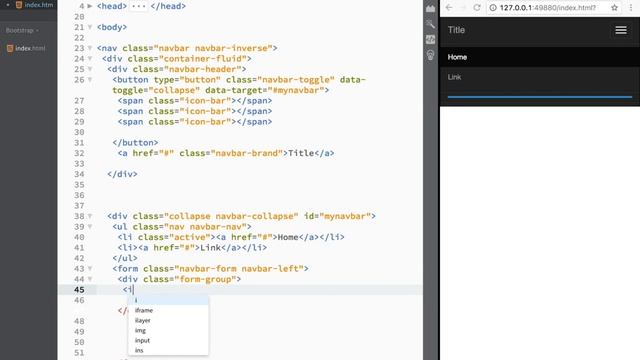640x360 pixels.
Task: Collapse the button block on line 26
Action: click(90, 80)
